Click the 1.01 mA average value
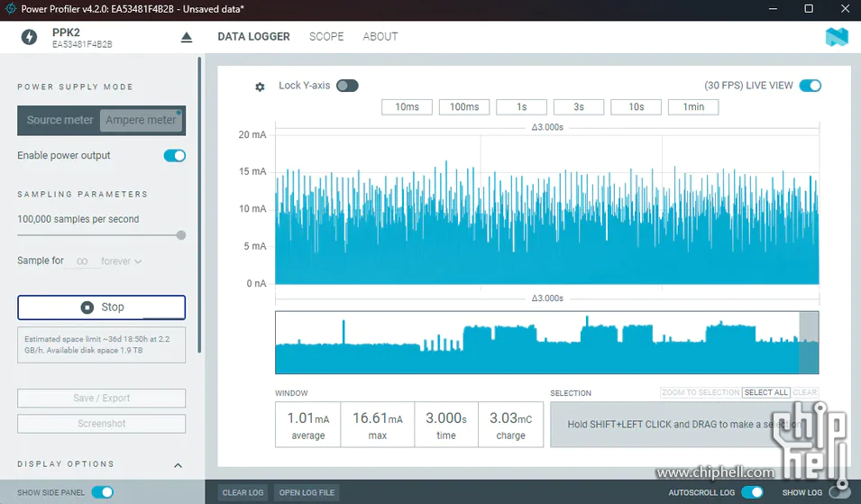Image resolution: width=861 pixels, height=504 pixels. pyautogui.click(x=308, y=418)
